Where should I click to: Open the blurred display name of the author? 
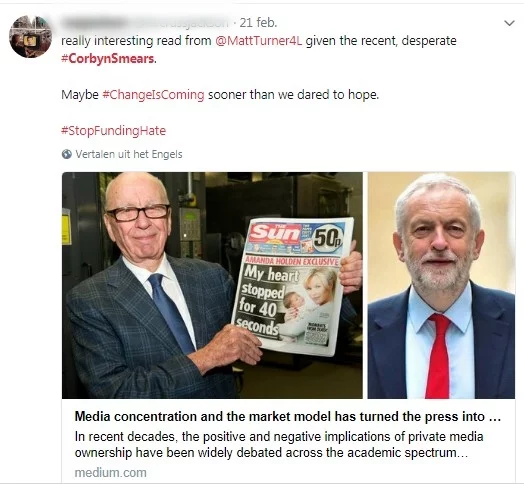tap(95, 23)
